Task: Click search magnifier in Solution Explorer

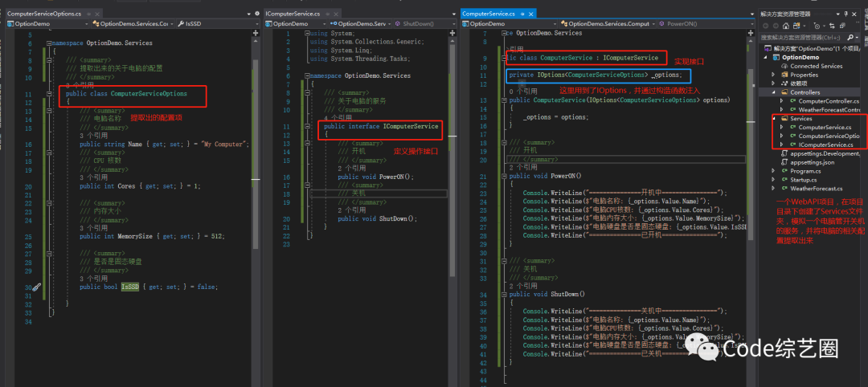Action: tap(850, 37)
